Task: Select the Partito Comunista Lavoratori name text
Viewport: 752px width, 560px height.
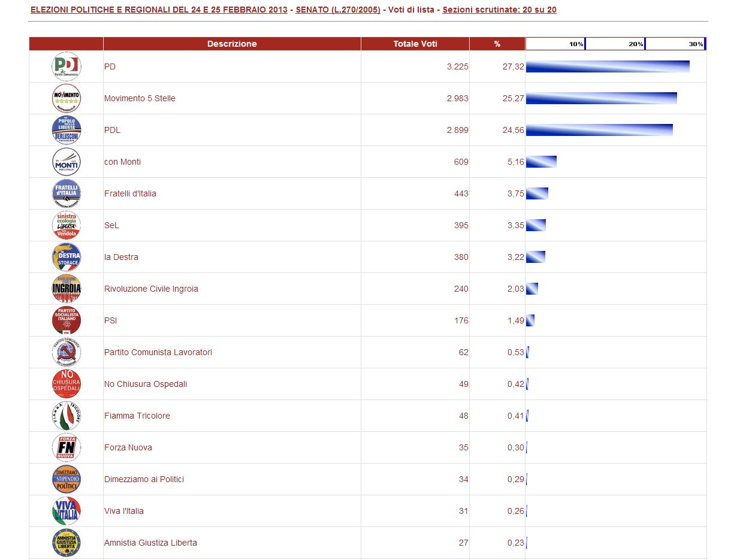Action: tap(158, 352)
